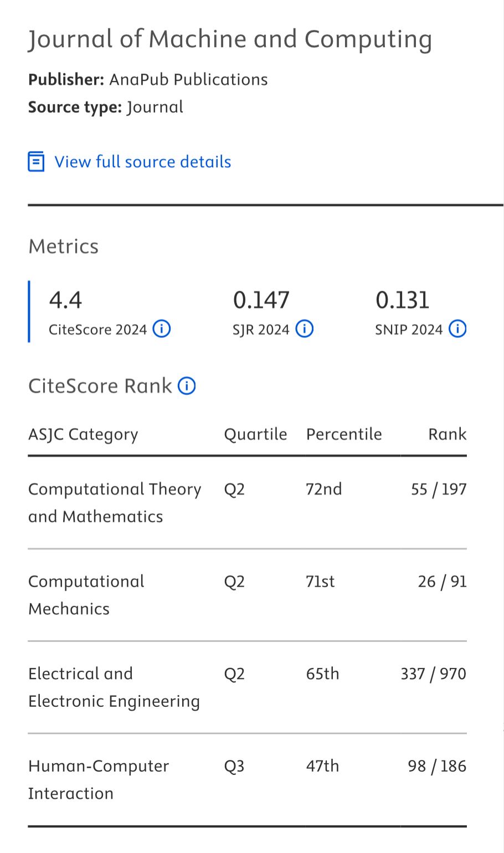Open View full source details link
Image resolution: width=504 pixels, height=853 pixels.
click(x=142, y=162)
